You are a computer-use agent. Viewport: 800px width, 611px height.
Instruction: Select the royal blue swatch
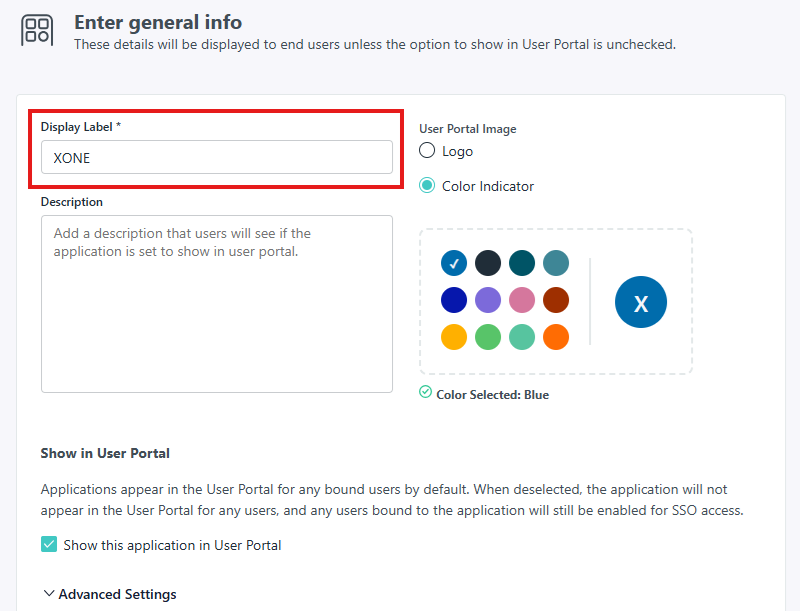(454, 300)
